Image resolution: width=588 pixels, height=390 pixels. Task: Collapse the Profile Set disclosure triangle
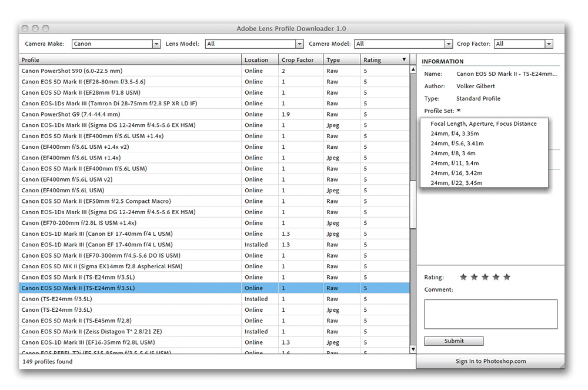(459, 111)
